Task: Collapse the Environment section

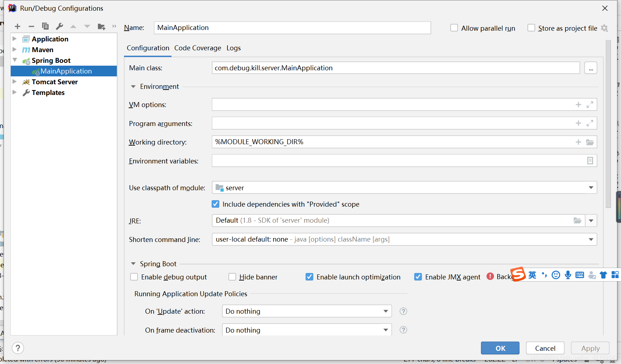Action: pyautogui.click(x=133, y=87)
